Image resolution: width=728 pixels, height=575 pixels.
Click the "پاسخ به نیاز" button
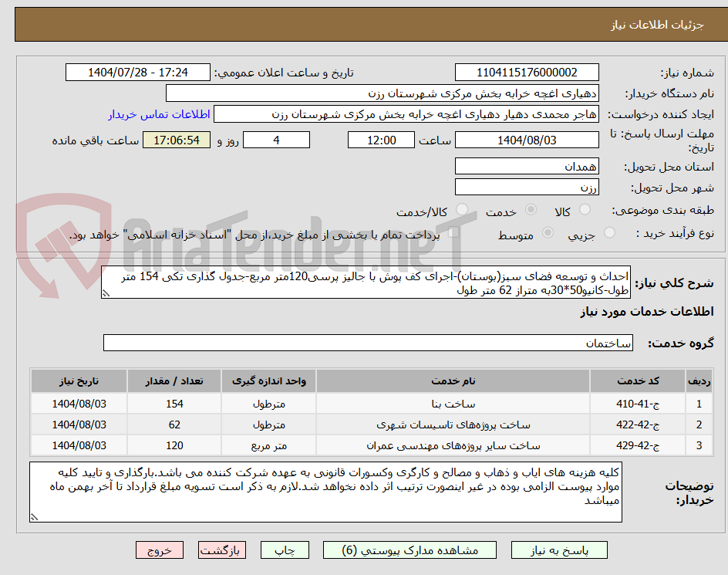(558, 550)
